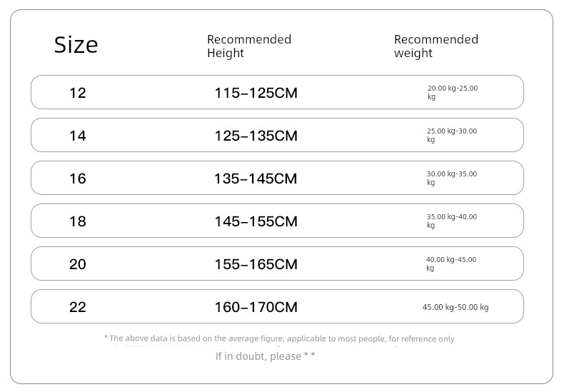Select the size 16 row
The width and height of the screenshot is (564, 392).
pyautogui.click(x=277, y=178)
